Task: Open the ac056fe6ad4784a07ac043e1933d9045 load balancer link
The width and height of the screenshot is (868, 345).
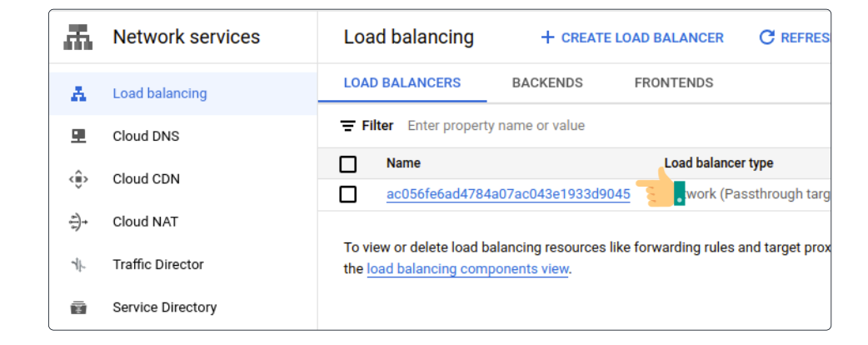Action: [x=508, y=194]
